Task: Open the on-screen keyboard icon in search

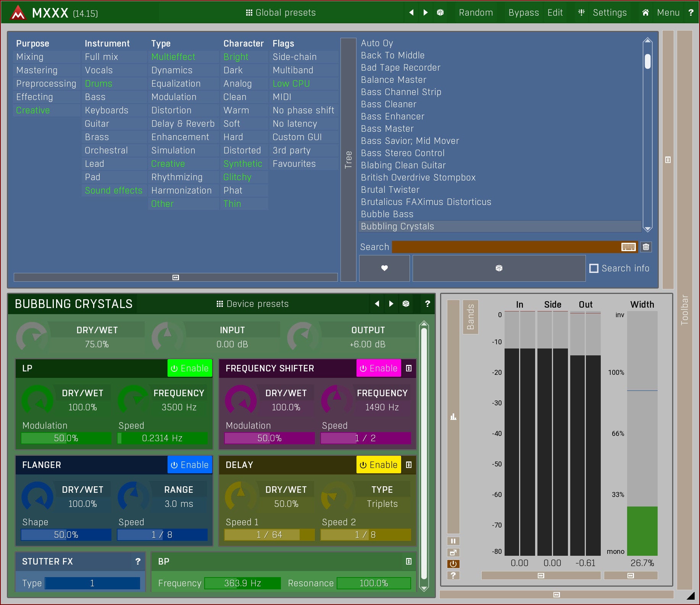Action: [628, 247]
